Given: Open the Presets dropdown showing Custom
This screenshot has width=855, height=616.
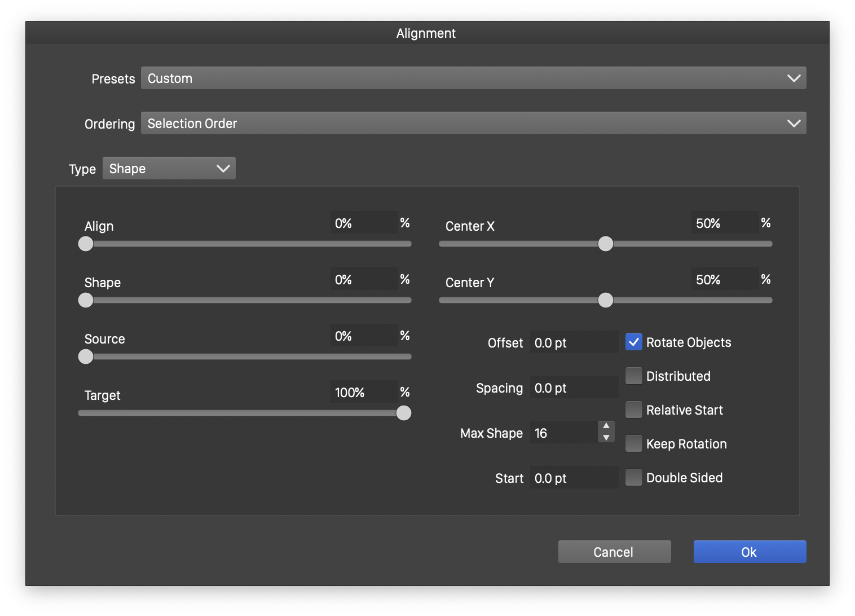Looking at the screenshot, I should pos(473,78).
